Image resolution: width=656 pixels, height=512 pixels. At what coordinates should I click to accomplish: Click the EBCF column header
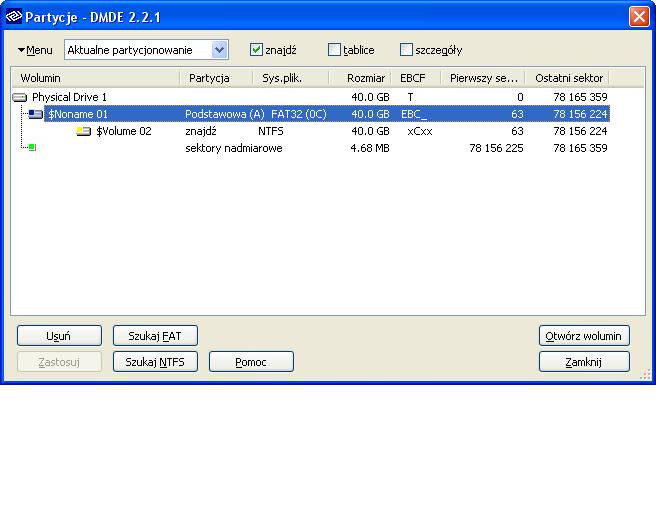(x=416, y=78)
